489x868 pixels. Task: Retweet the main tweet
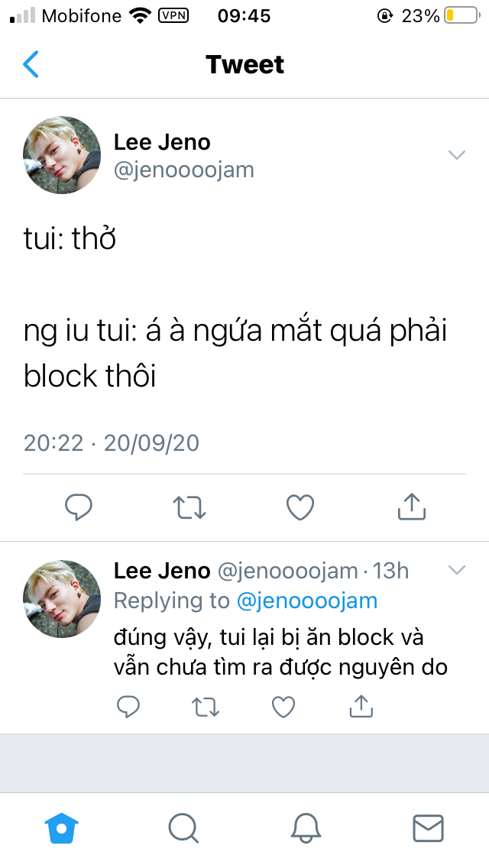point(189,507)
